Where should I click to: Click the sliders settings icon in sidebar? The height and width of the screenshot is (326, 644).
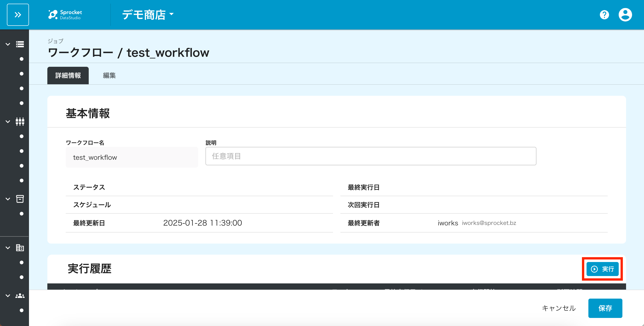pos(20,122)
